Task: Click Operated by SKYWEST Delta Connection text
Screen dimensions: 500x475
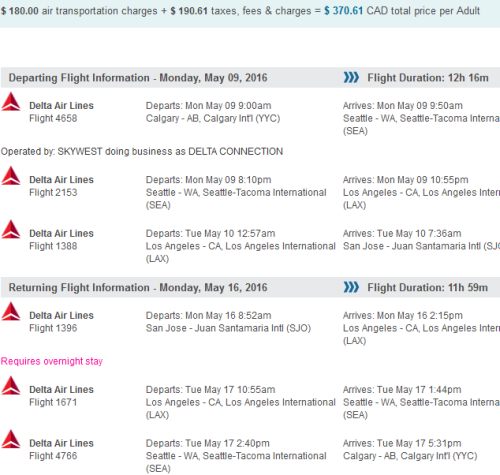Action: 142,152
